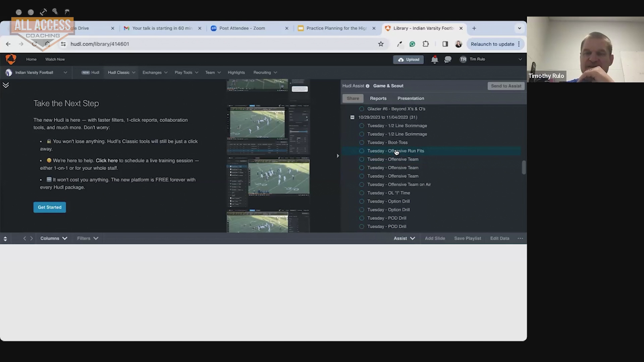Collapse panel with double chevron icon
The height and width of the screenshot is (362, 644).
tap(6, 85)
